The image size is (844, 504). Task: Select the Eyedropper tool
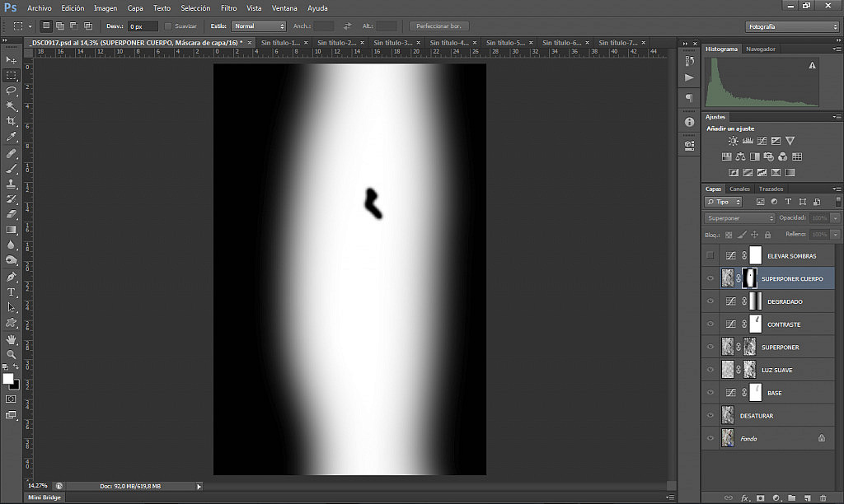click(12, 138)
